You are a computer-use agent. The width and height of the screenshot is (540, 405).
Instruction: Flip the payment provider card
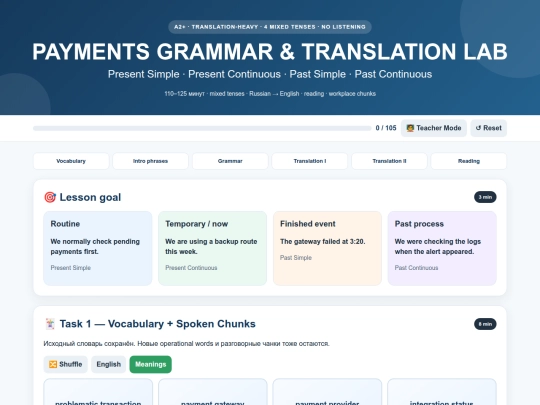(327, 393)
